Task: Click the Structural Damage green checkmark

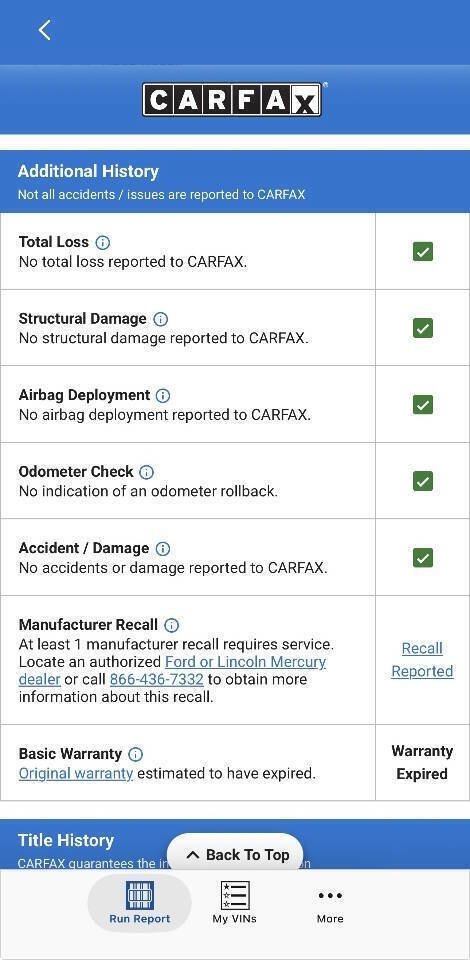Action: click(423, 328)
